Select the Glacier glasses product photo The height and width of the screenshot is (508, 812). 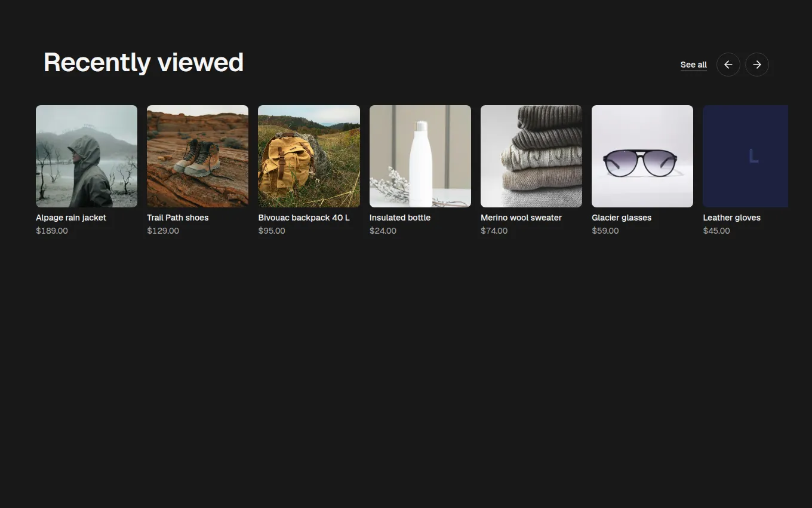point(642,156)
